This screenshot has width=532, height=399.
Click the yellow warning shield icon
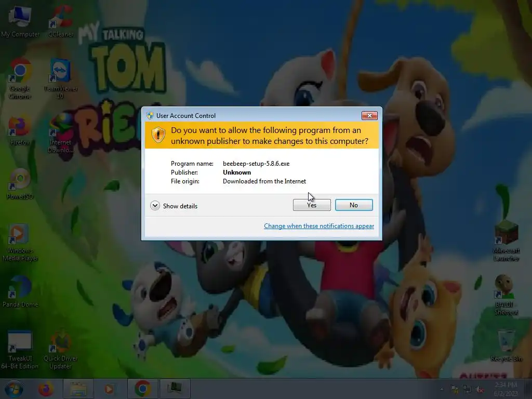tap(158, 135)
